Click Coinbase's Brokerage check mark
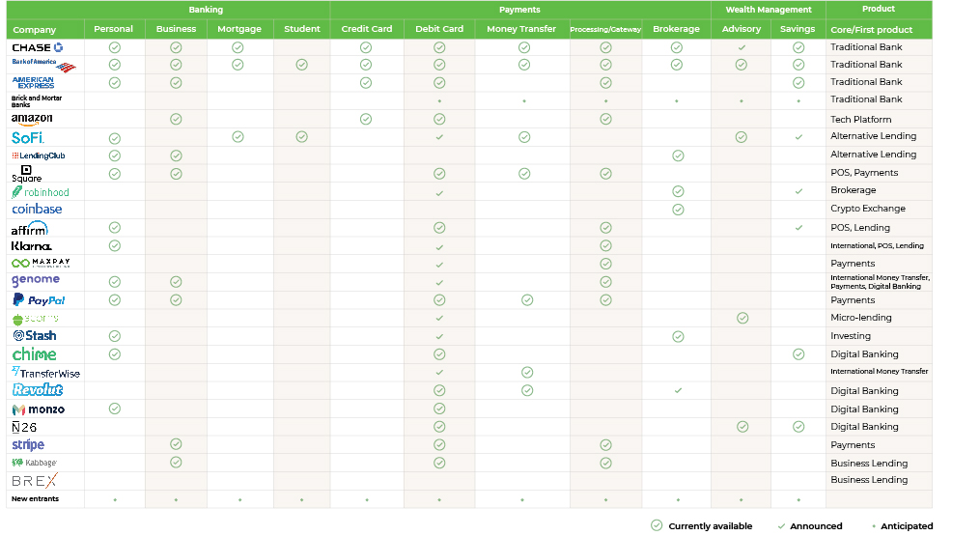The height and width of the screenshot is (536, 980). click(x=678, y=210)
